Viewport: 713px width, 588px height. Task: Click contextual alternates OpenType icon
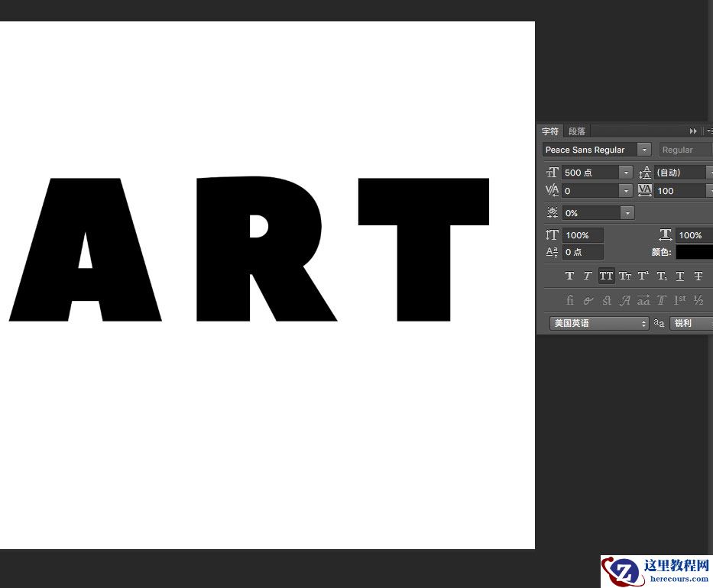588,300
